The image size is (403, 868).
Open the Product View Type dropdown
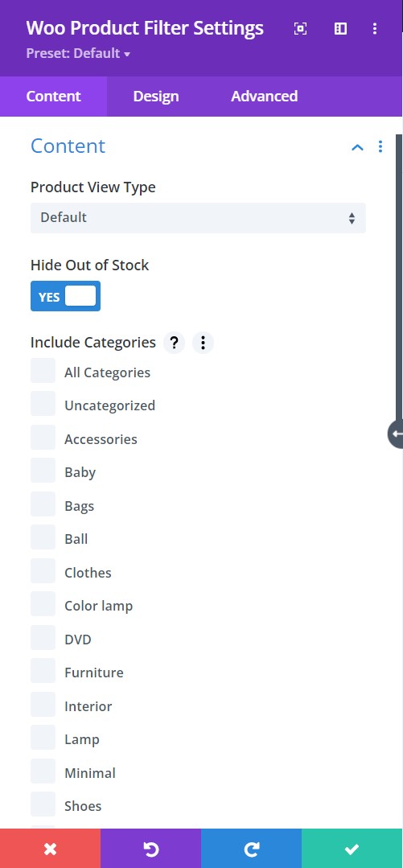198,217
